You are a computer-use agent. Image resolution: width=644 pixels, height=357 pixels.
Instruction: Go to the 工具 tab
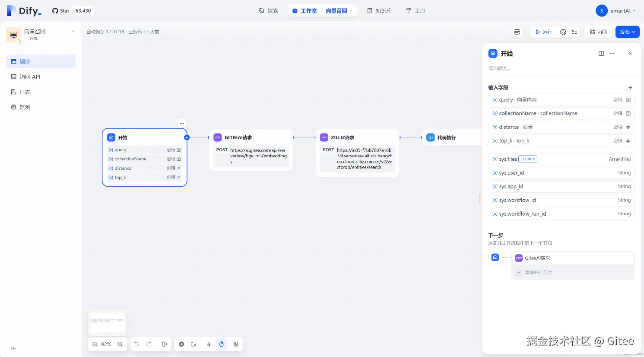point(416,11)
